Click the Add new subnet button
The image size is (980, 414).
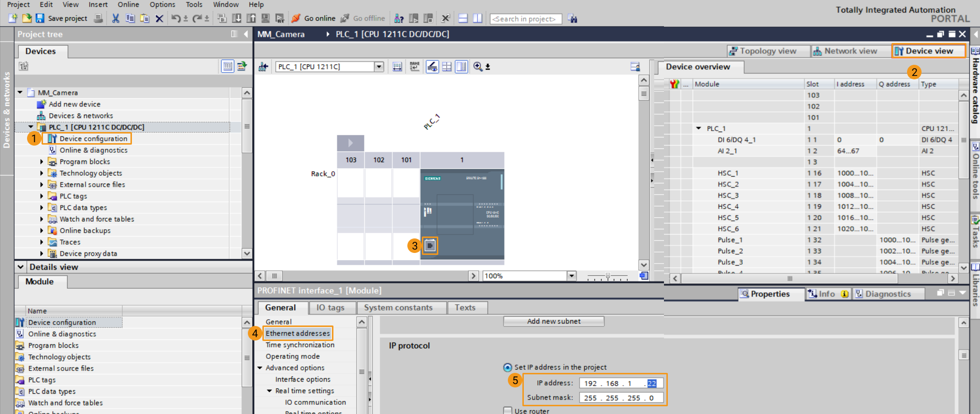[553, 321]
